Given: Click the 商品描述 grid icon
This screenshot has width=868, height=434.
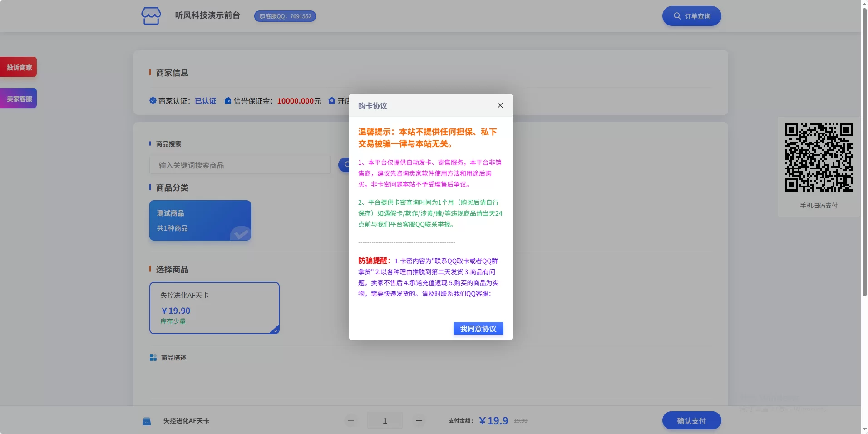Looking at the screenshot, I should coord(153,358).
